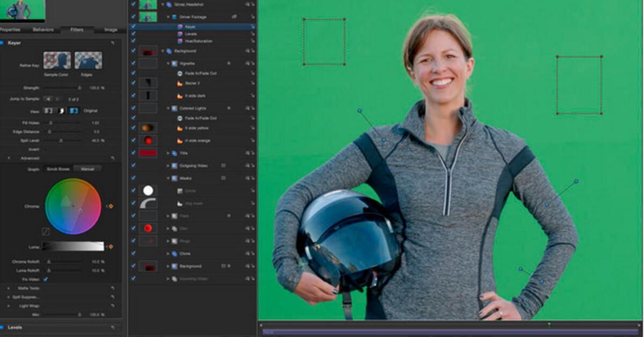
Task: Disable the Keyer filter layer checkbox
Action: 133,26
